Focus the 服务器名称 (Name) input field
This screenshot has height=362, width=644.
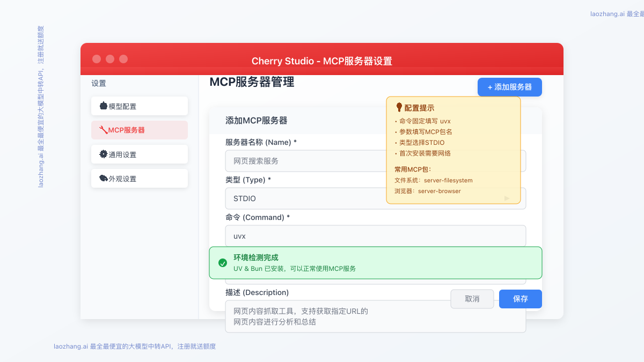click(376, 161)
